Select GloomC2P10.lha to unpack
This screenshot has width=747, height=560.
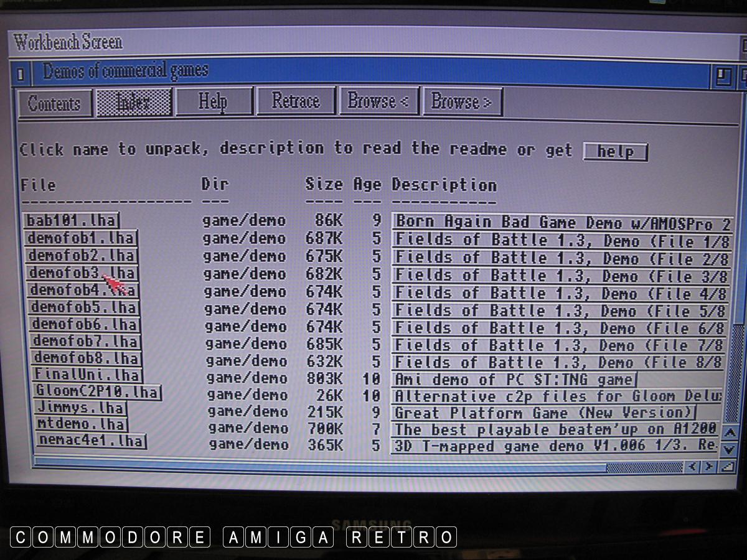(x=98, y=393)
